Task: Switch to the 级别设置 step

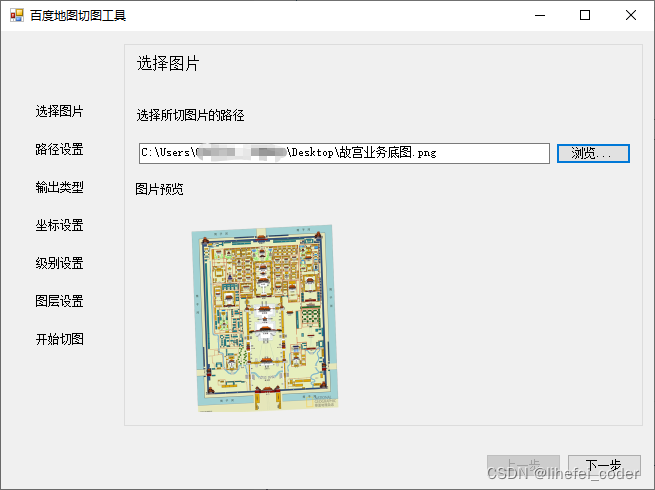Action: pos(59,263)
